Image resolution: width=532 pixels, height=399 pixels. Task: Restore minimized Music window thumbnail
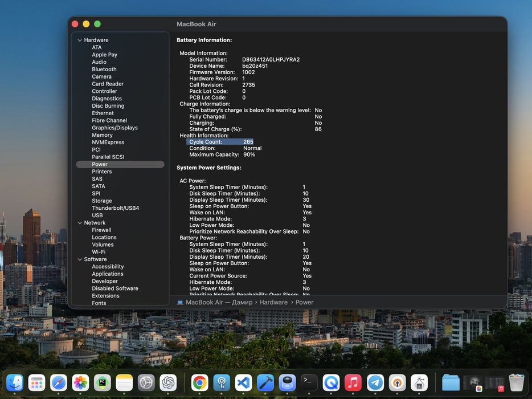tap(494, 383)
